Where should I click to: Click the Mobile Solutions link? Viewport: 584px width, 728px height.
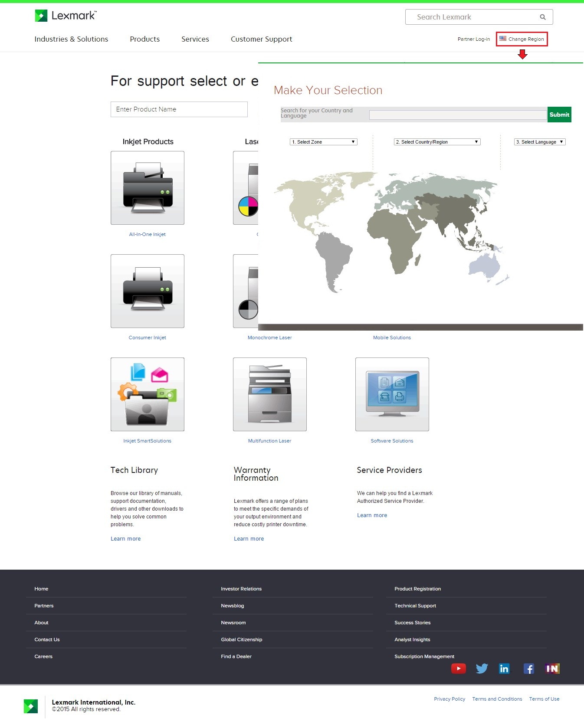tap(392, 338)
